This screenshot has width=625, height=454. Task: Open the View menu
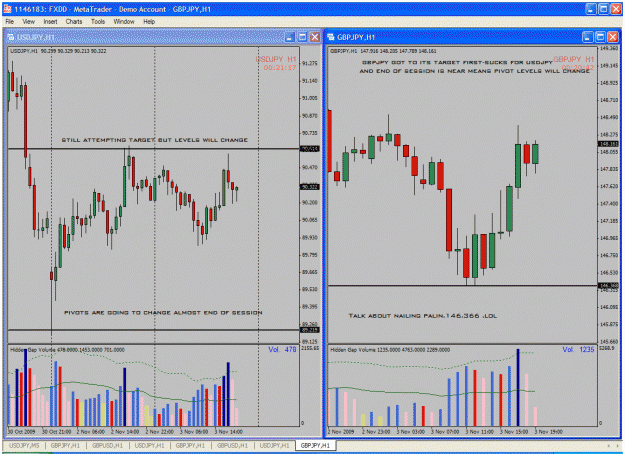28,22
